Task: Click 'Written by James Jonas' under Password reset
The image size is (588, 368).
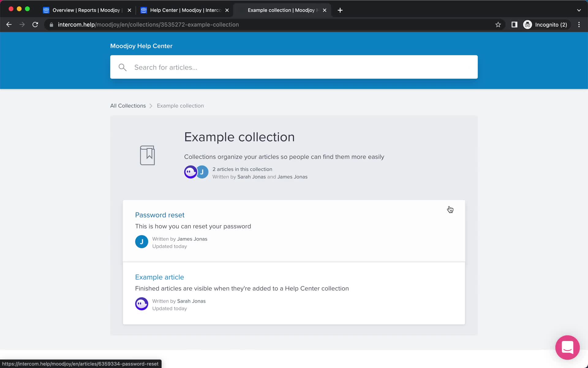Action: (x=180, y=239)
